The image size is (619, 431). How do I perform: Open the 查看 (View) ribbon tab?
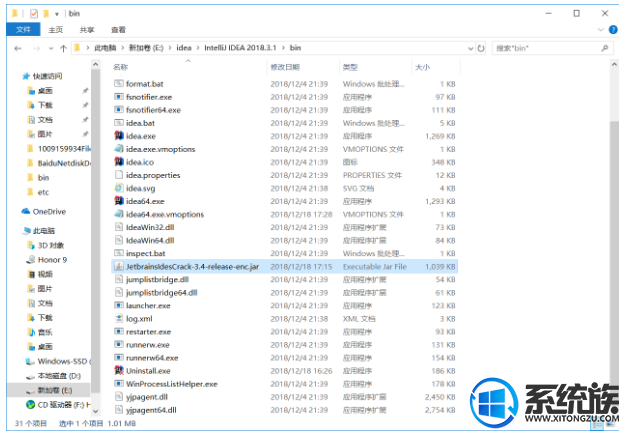[x=118, y=30]
